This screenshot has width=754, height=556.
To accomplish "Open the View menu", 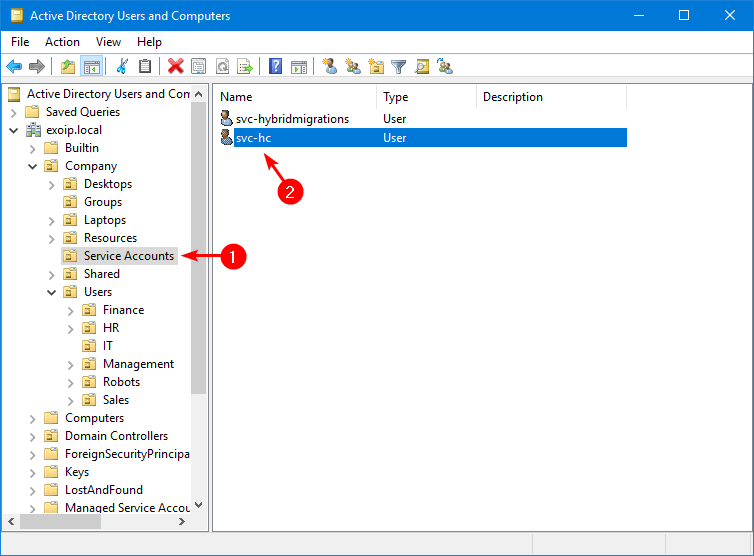I will tap(108, 42).
